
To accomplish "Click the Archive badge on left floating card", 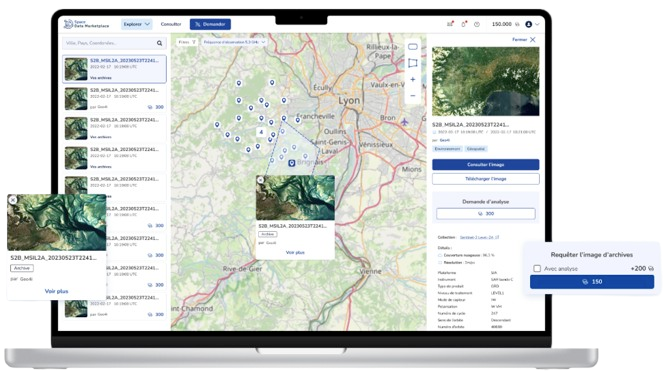I will 22,268.
